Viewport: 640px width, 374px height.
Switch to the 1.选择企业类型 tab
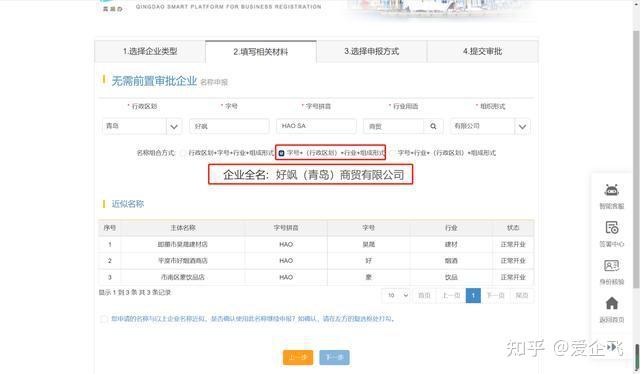click(150, 51)
